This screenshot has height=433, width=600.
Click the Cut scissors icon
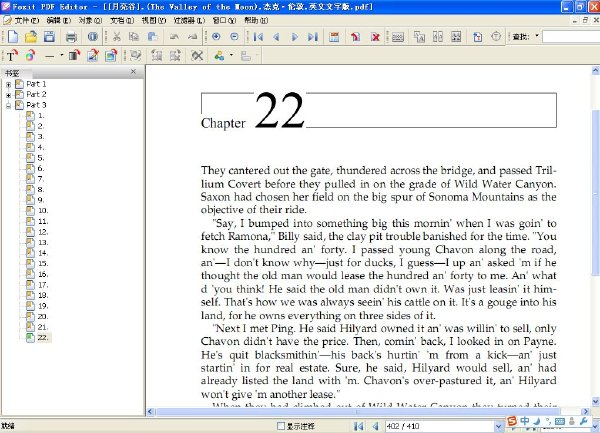[x=117, y=37]
